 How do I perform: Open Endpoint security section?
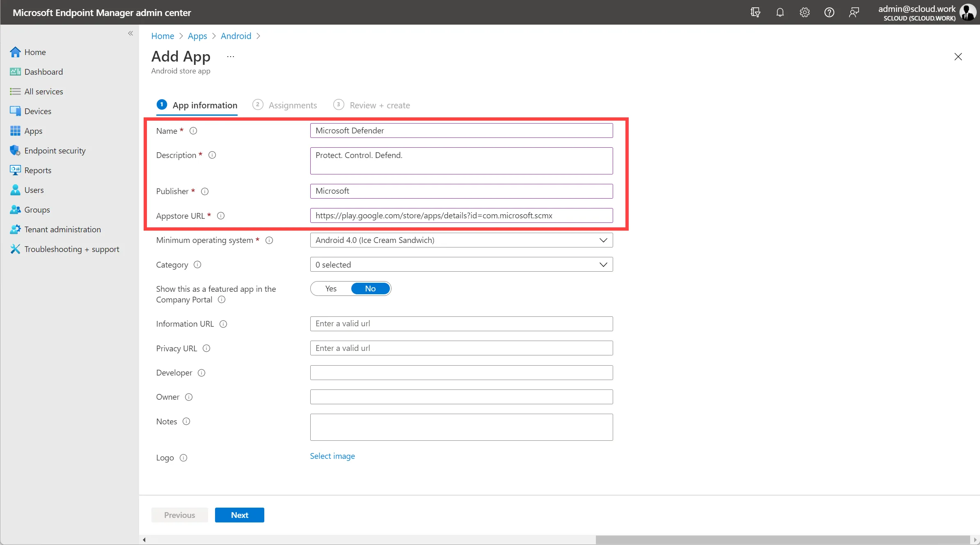click(48, 151)
